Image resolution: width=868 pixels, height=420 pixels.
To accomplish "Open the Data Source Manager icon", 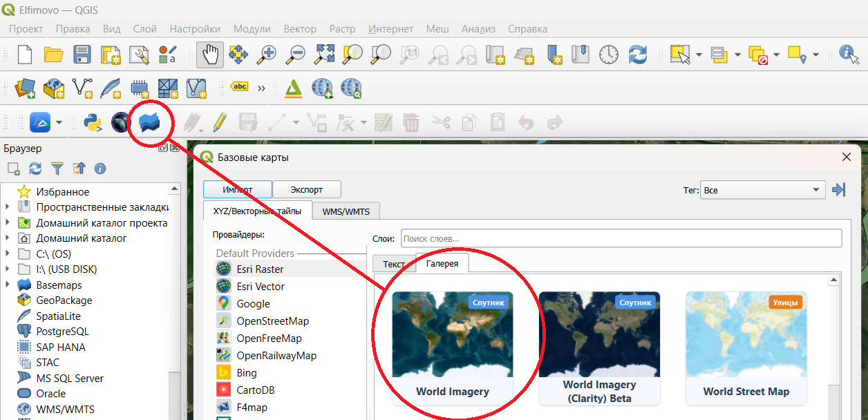I will coord(25,88).
